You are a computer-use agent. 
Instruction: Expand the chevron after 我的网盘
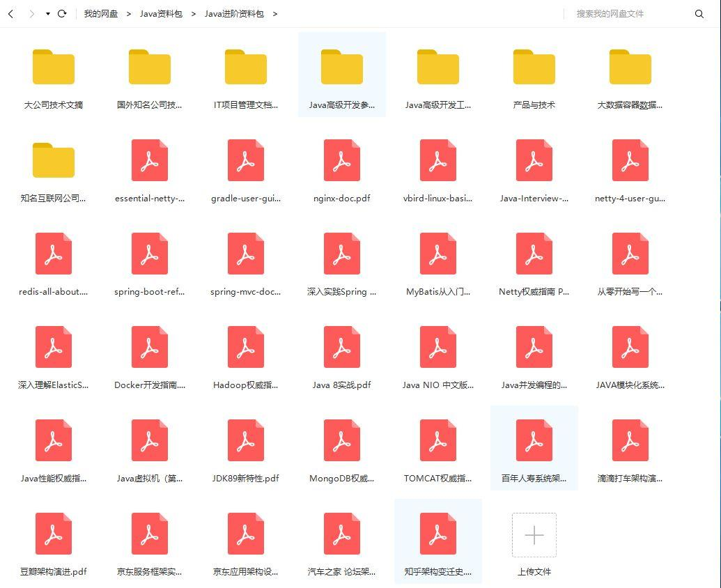coord(129,14)
